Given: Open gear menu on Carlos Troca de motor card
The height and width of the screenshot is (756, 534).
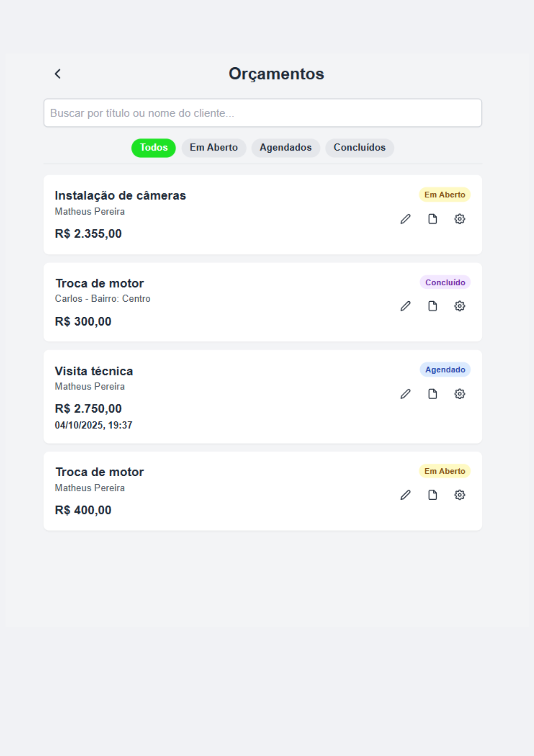Looking at the screenshot, I should (459, 306).
